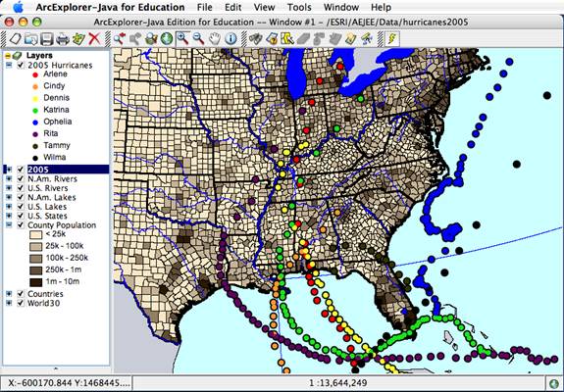Click the greyed Clear Selection icon

click(x=303, y=39)
